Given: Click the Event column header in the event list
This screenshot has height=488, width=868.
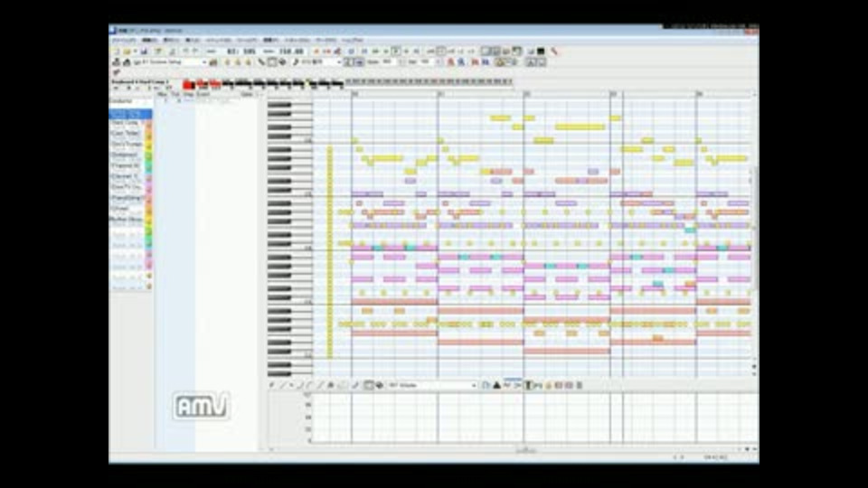Looking at the screenshot, I should (203, 95).
